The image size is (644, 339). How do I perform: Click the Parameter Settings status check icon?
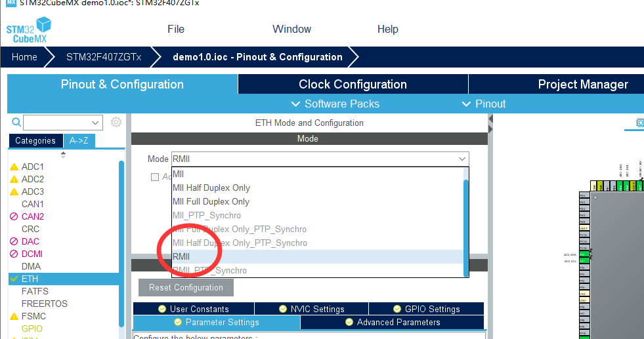click(178, 322)
